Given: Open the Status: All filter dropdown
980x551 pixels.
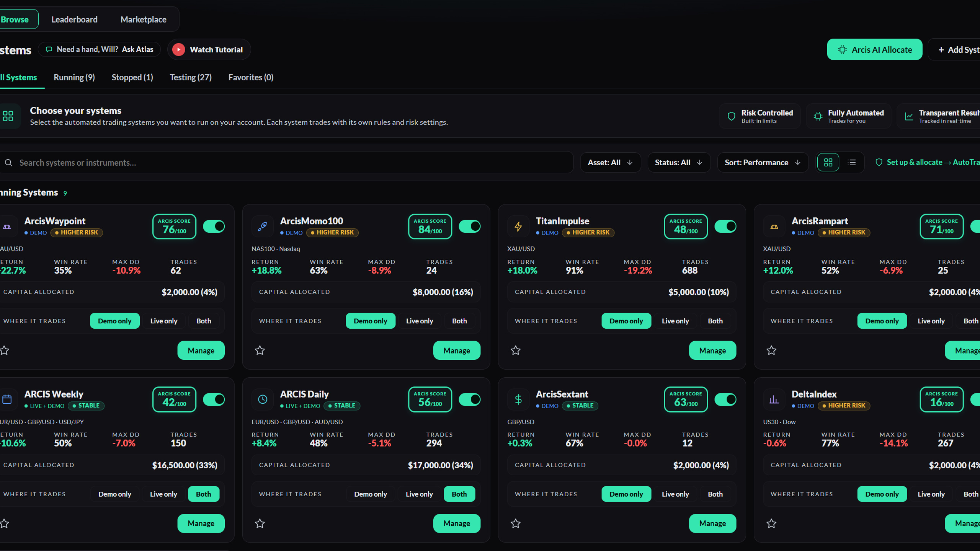Looking at the screenshot, I should coord(679,163).
